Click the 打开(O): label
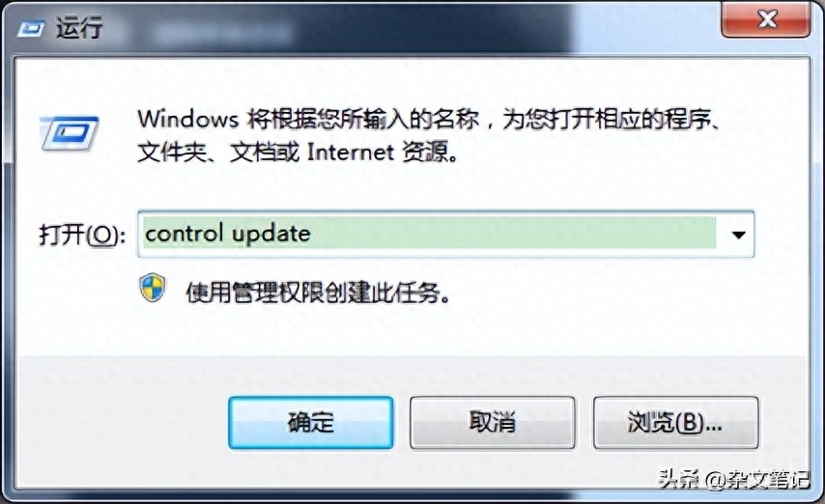 (x=83, y=235)
